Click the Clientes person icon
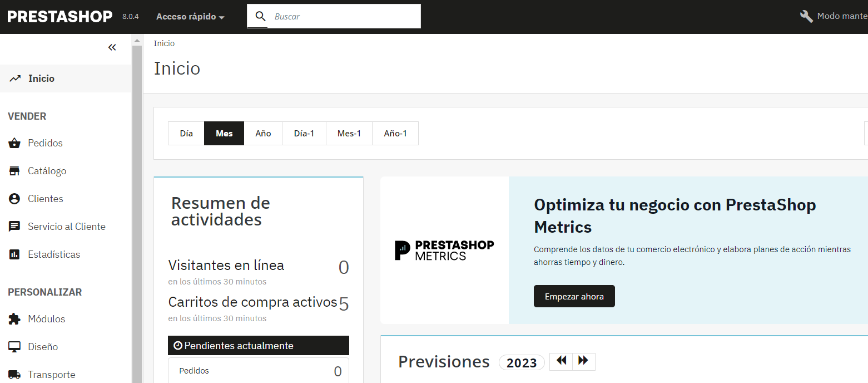The width and height of the screenshot is (868, 383). click(14, 199)
